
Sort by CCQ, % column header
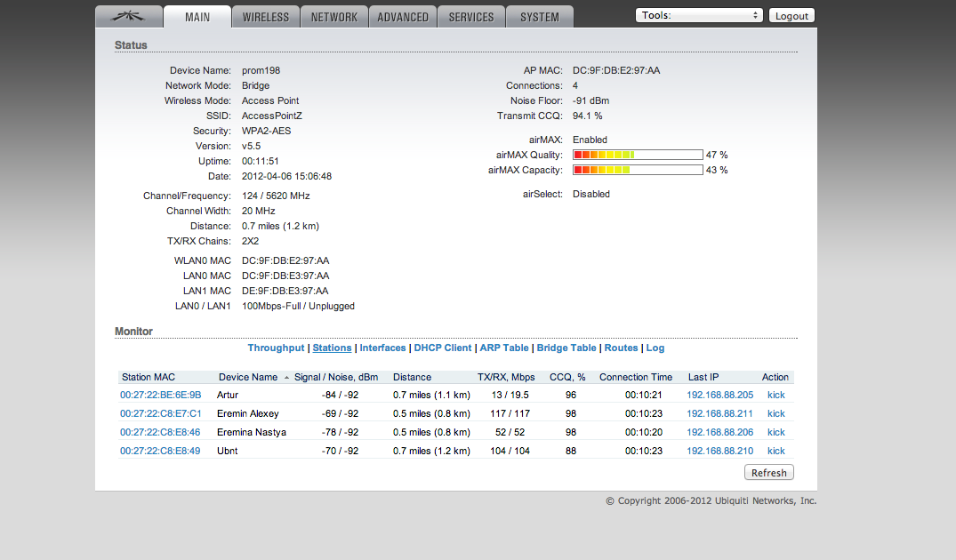tap(567, 377)
